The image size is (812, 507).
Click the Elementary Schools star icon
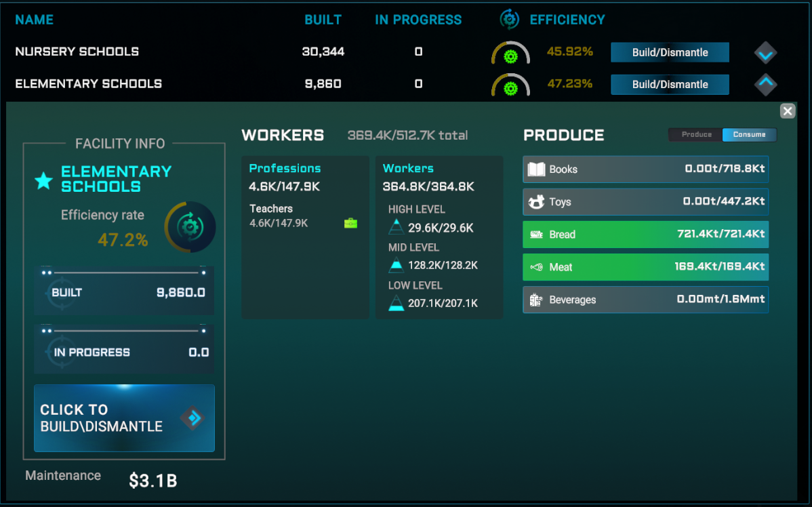[44, 180]
